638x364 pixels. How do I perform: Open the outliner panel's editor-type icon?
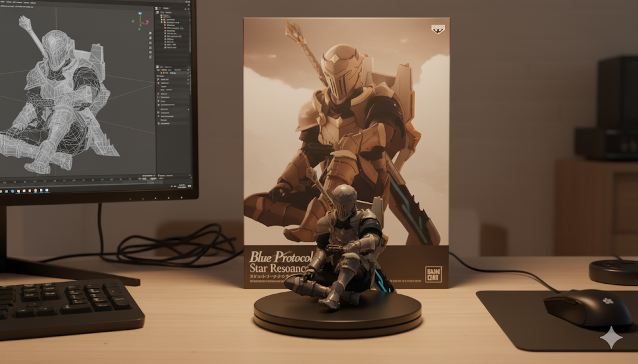[156, 8]
